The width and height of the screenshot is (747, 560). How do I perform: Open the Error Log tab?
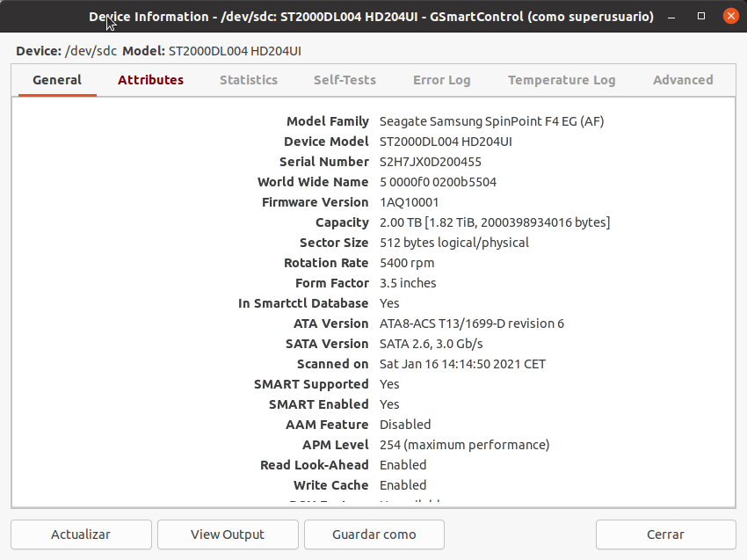pyautogui.click(x=442, y=80)
